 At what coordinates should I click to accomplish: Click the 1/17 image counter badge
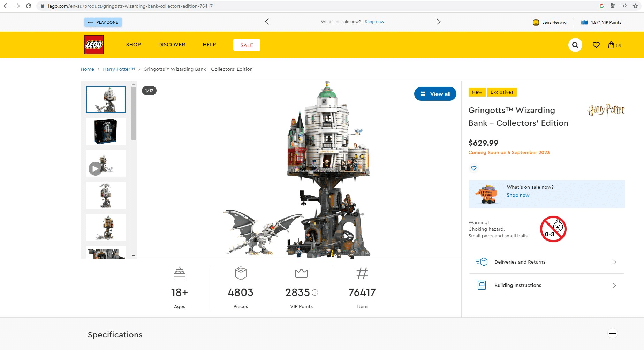pos(149,91)
